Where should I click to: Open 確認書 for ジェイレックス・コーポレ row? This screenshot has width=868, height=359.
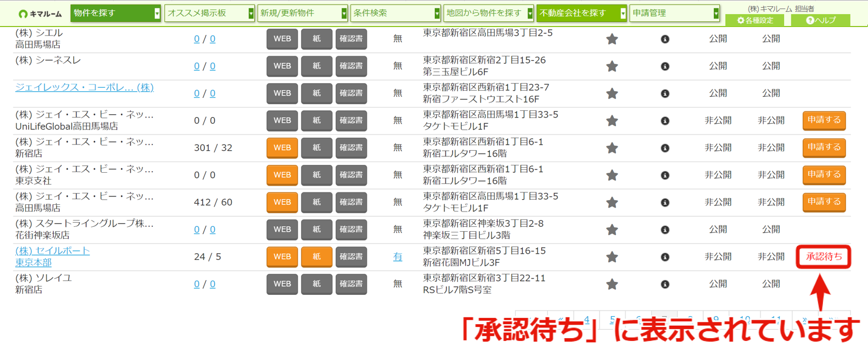pos(351,93)
